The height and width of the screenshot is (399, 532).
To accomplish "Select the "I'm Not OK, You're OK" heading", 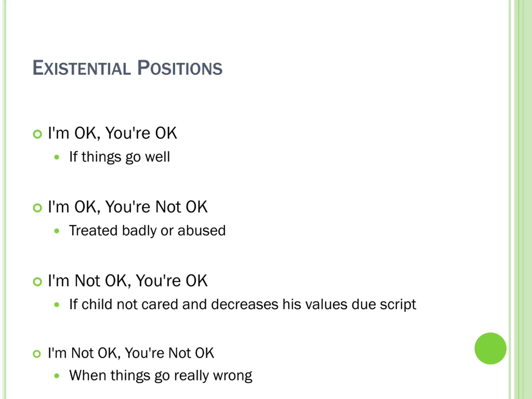I will [127, 281].
